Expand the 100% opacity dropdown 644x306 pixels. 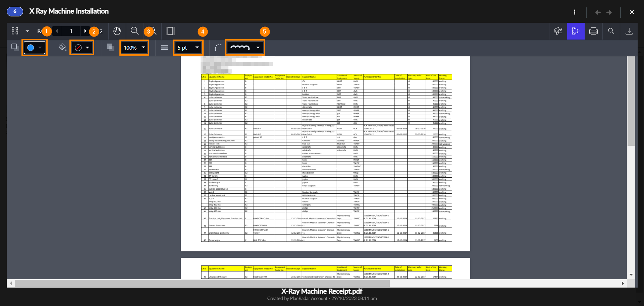(135, 48)
